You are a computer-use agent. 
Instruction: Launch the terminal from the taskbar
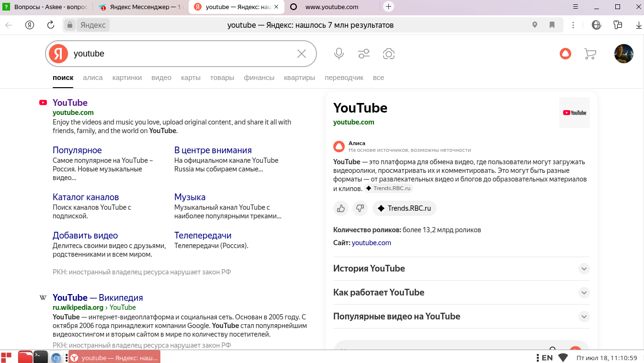pos(41,357)
